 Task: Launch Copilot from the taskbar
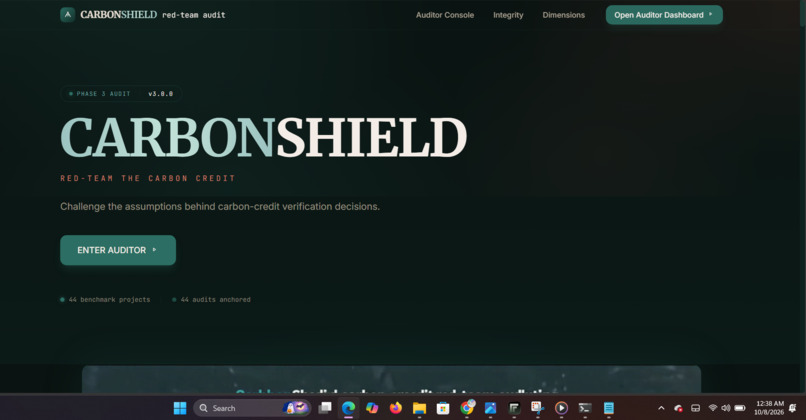(372, 408)
